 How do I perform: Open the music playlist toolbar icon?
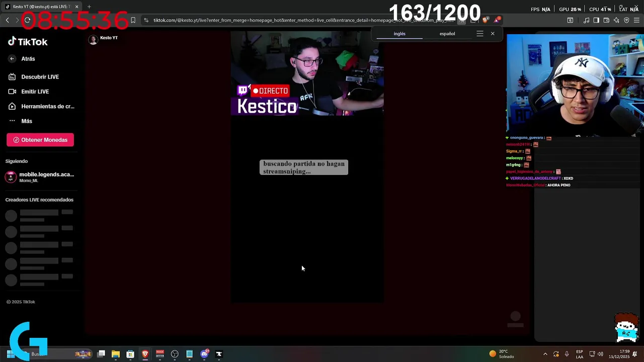click(x=586, y=20)
